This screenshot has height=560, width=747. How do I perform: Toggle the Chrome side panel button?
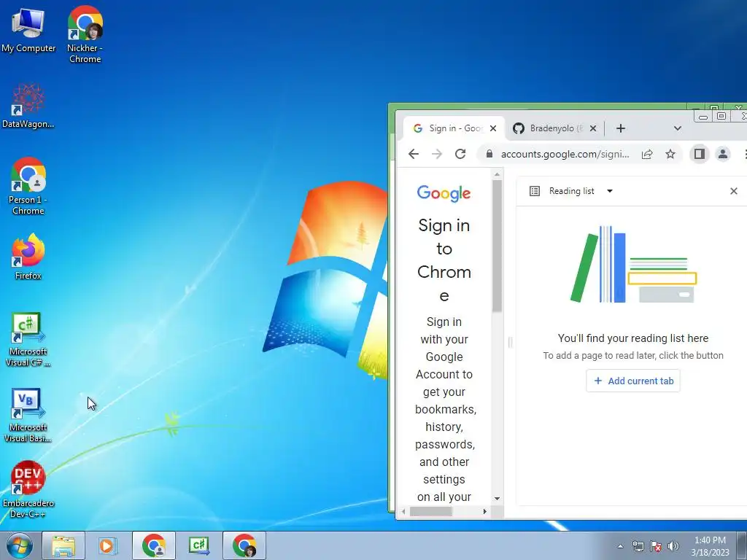tap(700, 154)
